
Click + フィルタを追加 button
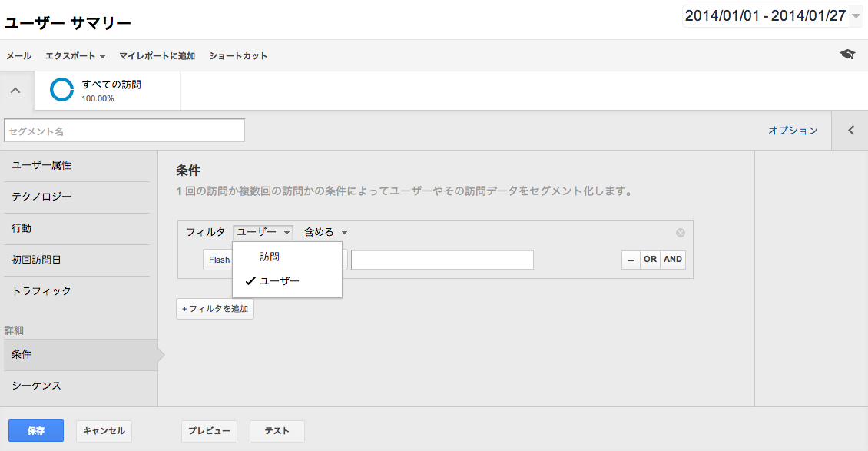coord(215,309)
